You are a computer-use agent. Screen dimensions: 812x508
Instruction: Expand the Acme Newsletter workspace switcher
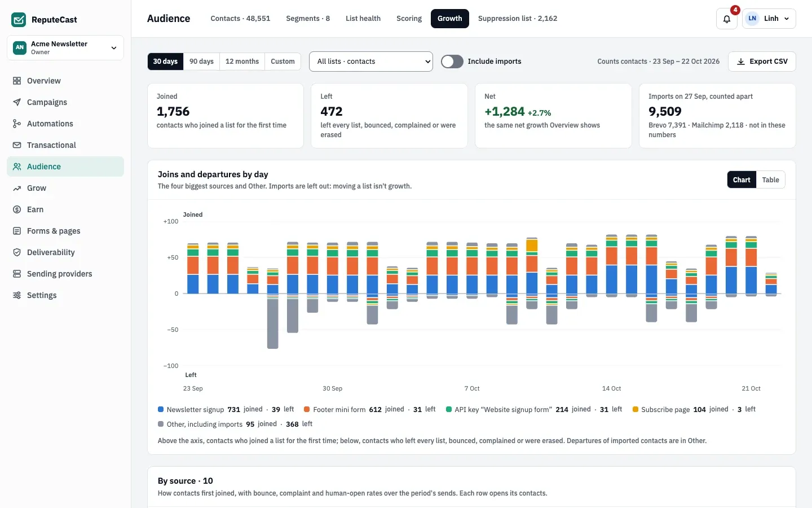click(65, 47)
